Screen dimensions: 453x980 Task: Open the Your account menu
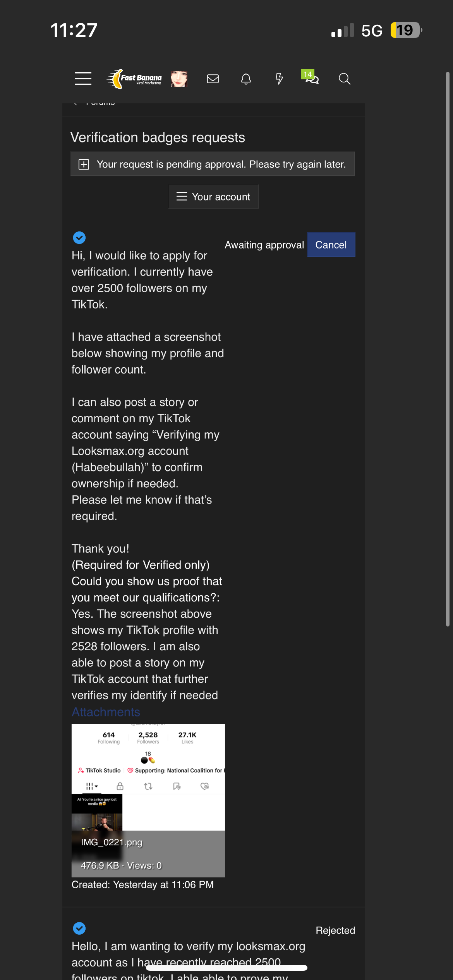(x=213, y=197)
